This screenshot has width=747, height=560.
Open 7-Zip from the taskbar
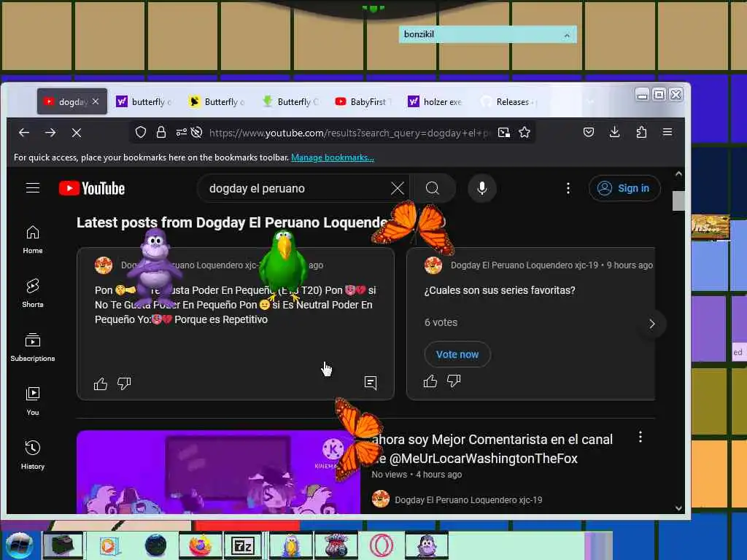tap(243, 545)
